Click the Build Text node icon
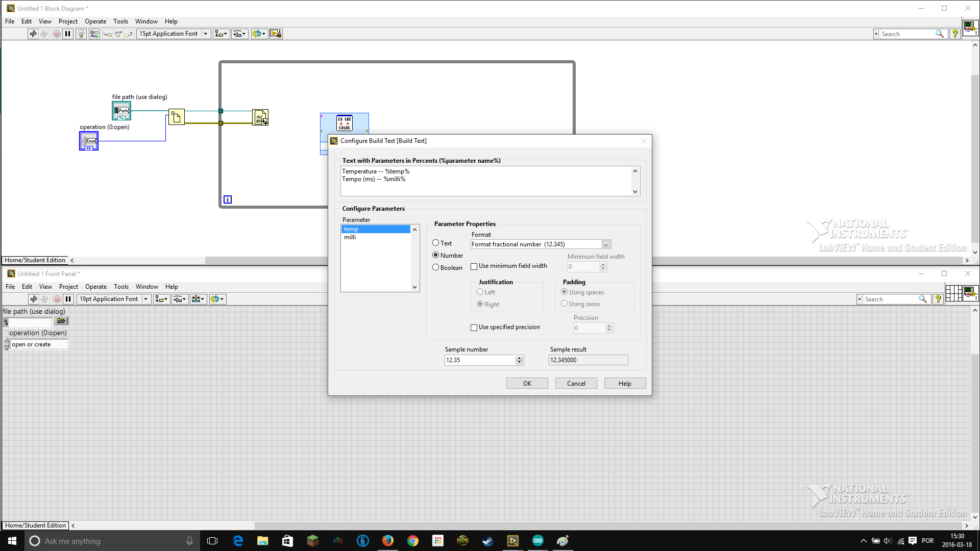The height and width of the screenshot is (551, 980). click(344, 122)
